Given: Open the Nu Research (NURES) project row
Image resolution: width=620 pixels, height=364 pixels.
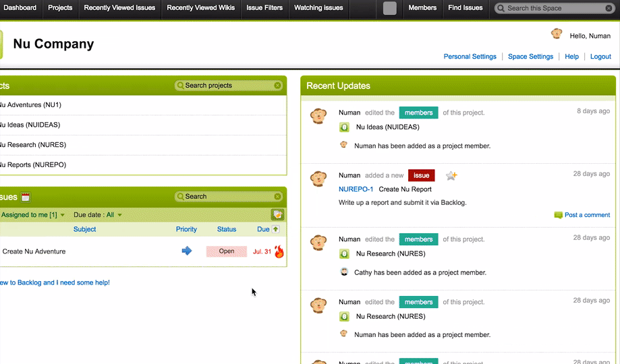Looking at the screenshot, I should click(143, 145).
